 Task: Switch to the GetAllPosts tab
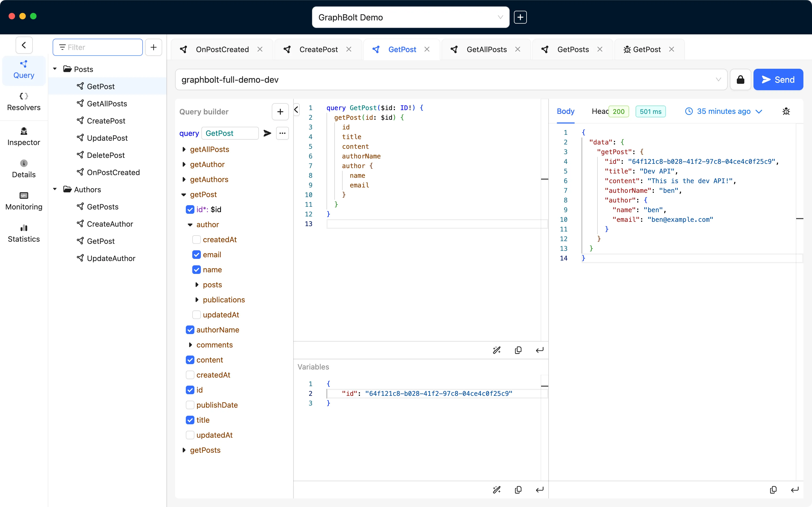486,49
